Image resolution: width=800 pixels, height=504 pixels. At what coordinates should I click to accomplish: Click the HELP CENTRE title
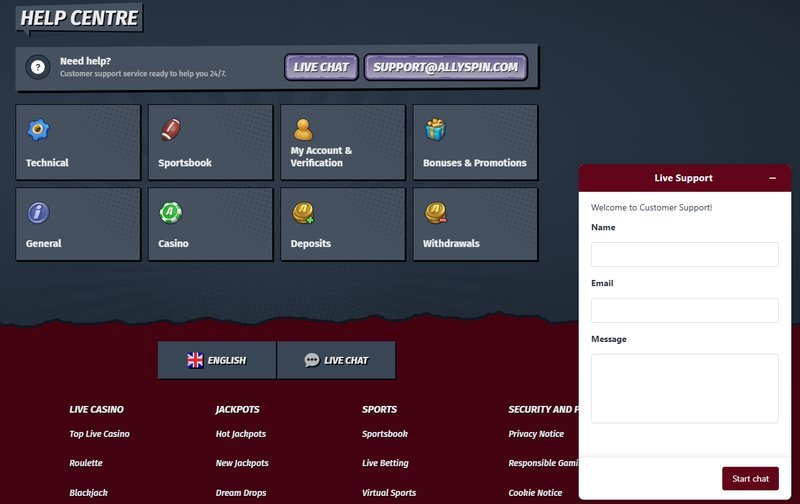(79, 18)
